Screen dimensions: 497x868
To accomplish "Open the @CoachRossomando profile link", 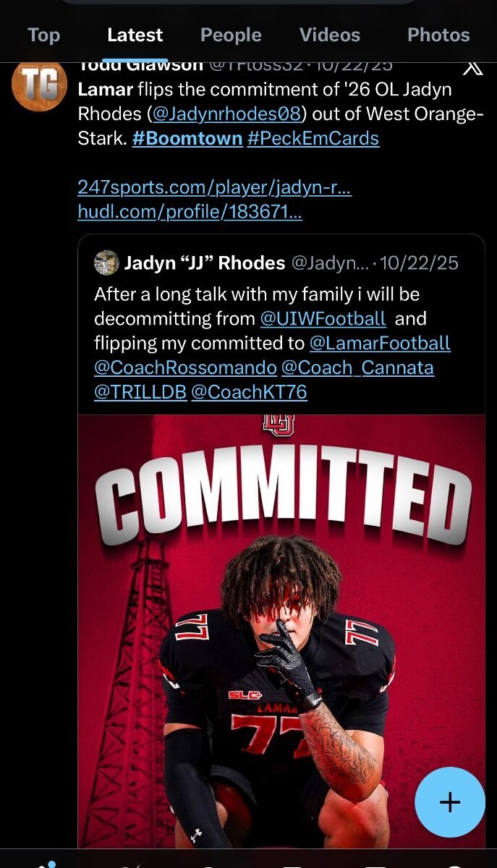I will click(x=185, y=367).
